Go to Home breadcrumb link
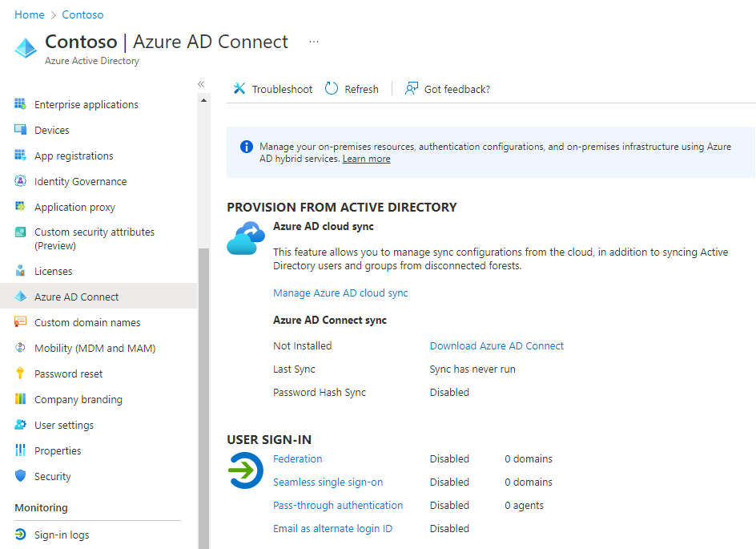756x549 pixels. click(30, 14)
